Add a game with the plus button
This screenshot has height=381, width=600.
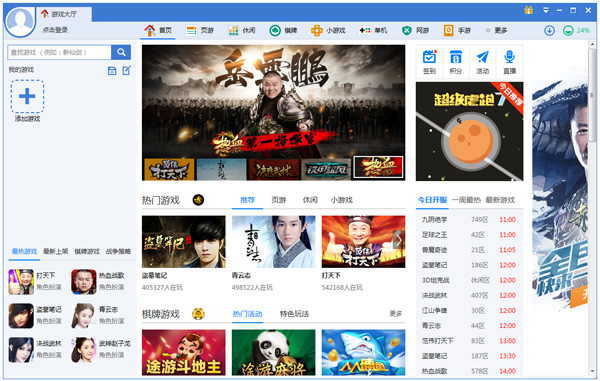pyautogui.click(x=27, y=96)
